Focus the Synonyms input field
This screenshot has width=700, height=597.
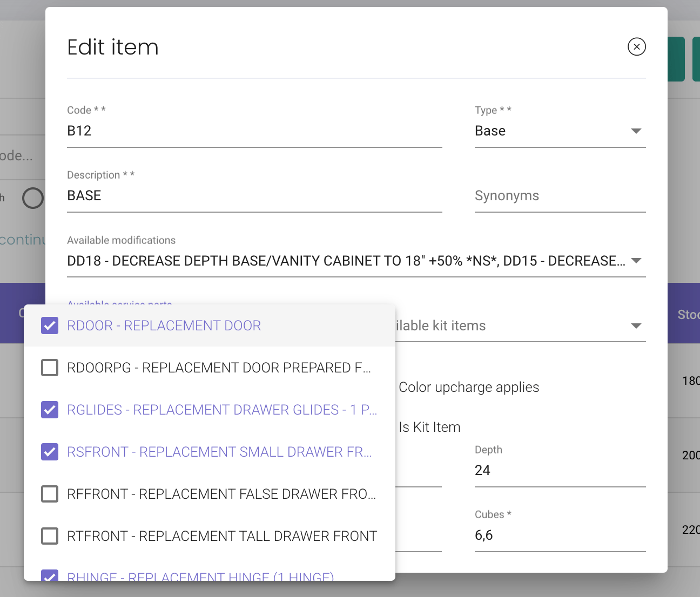tap(560, 196)
